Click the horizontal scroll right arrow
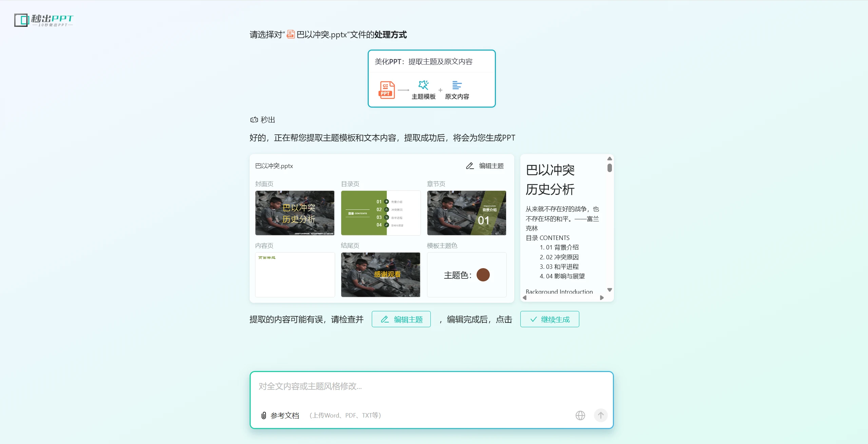Viewport: 868px width, 444px height. coord(602,298)
